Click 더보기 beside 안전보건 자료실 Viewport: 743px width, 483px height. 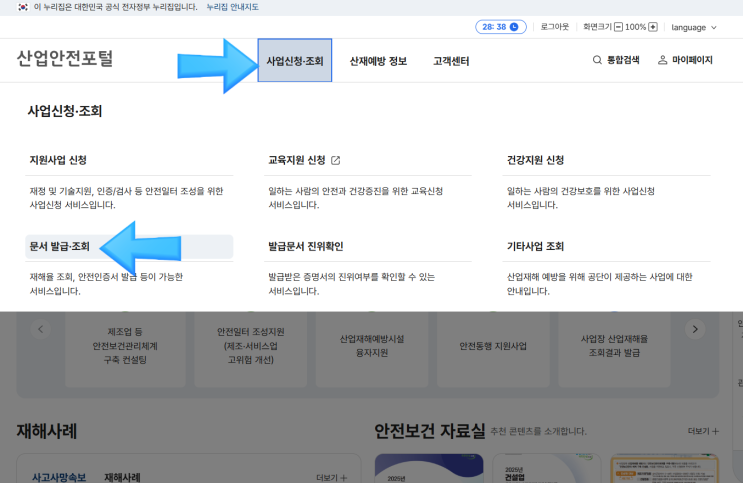point(703,431)
